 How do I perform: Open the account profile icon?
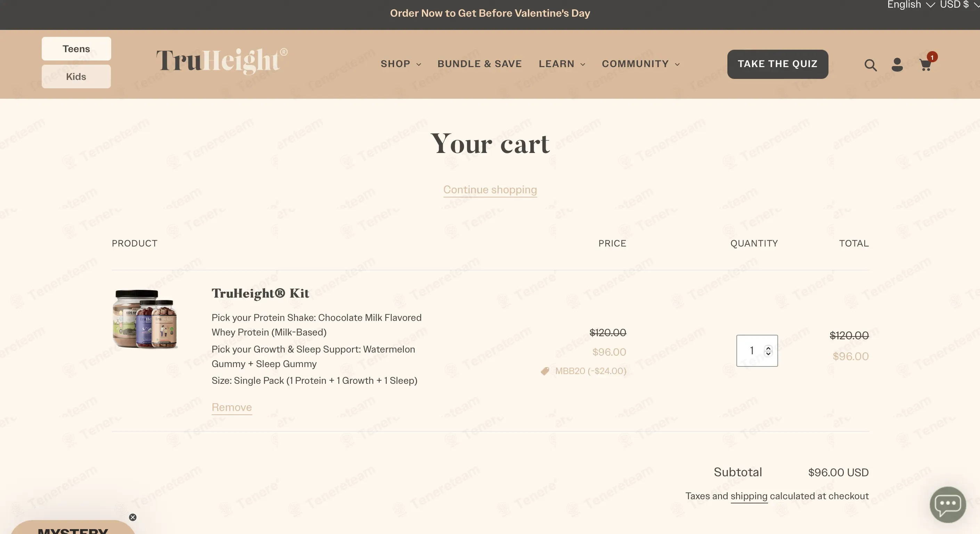pos(897,65)
